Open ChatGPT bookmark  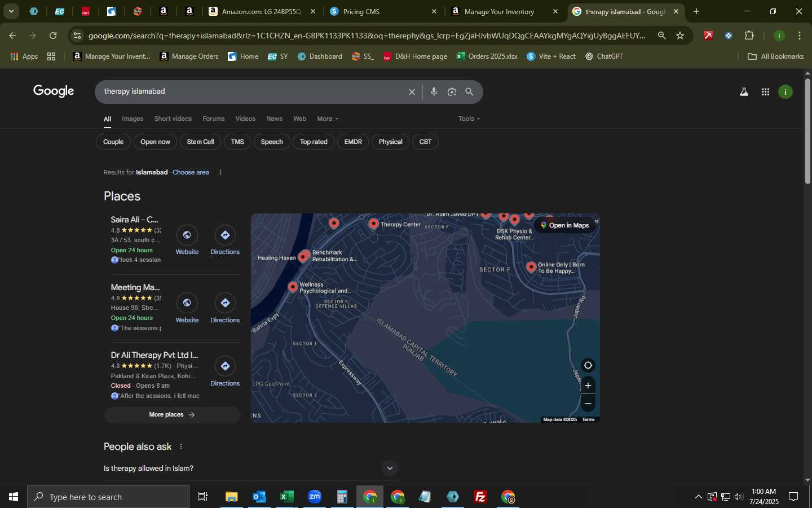tap(603, 56)
